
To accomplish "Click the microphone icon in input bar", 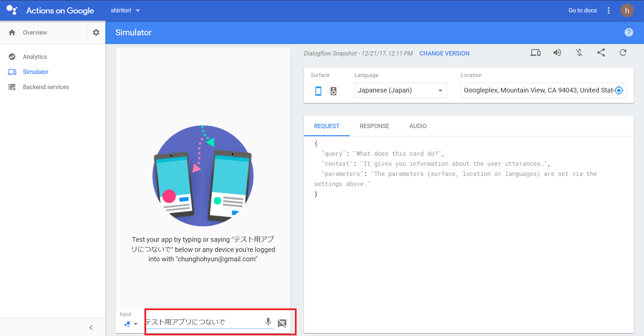I will pyautogui.click(x=268, y=322).
